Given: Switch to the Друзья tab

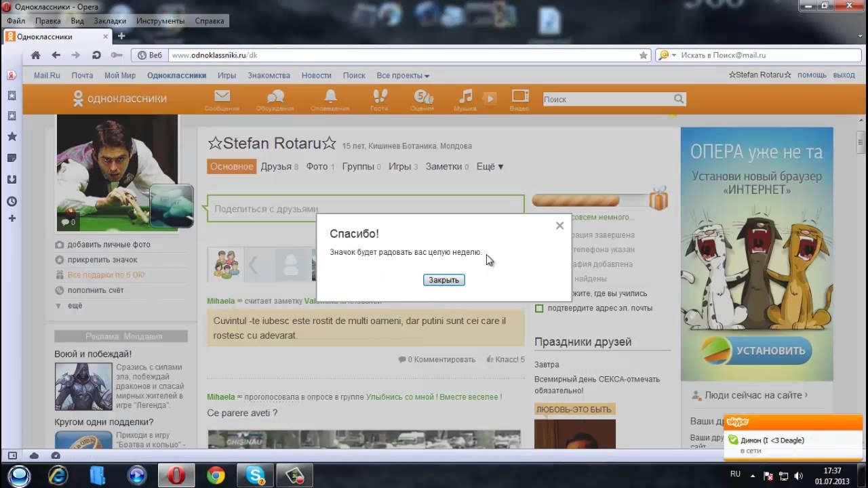Looking at the screenshot, I should [279, 166].
